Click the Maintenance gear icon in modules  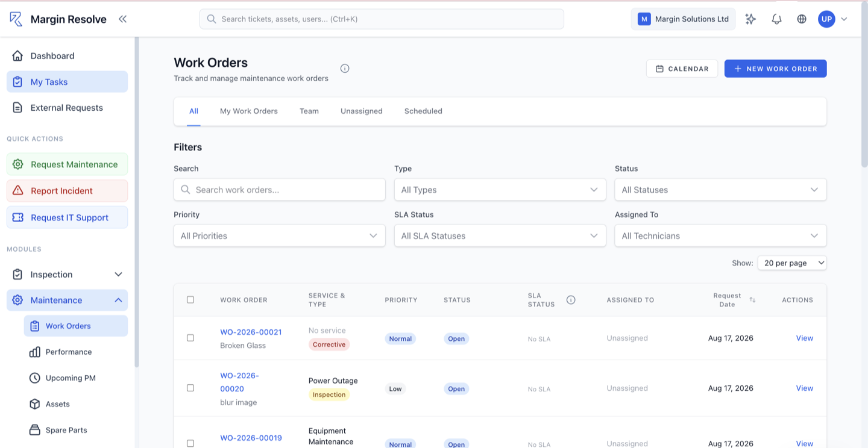(17, 300)
